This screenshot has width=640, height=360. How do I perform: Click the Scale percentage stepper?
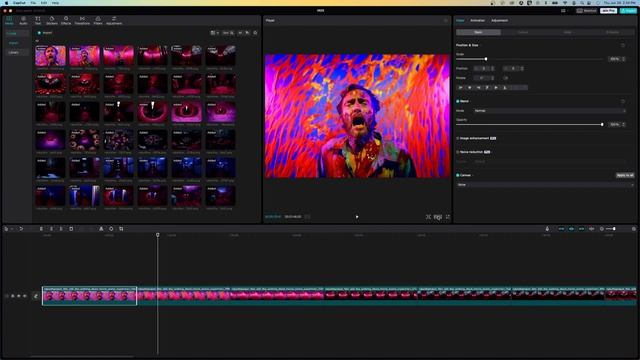(623, 59)
